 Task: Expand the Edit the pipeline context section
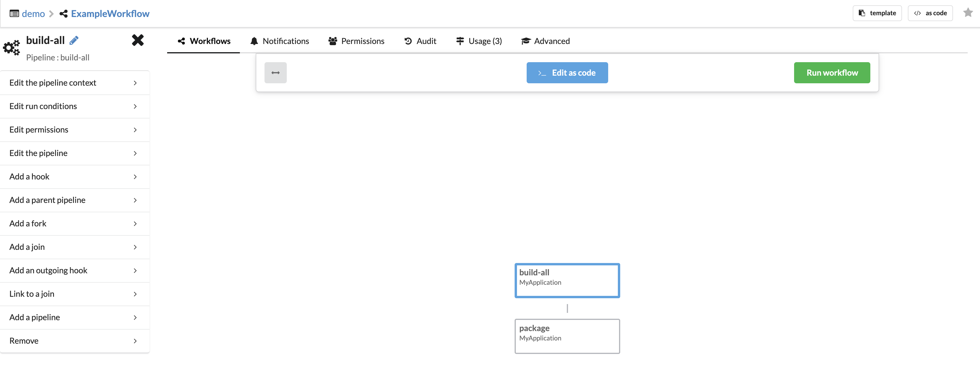pos(75,82)
